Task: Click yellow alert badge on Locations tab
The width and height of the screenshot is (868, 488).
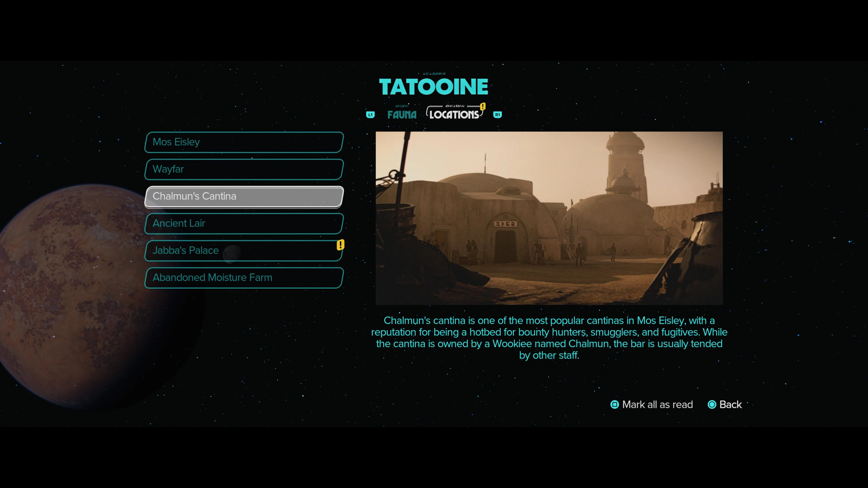Action: [483, 106]
